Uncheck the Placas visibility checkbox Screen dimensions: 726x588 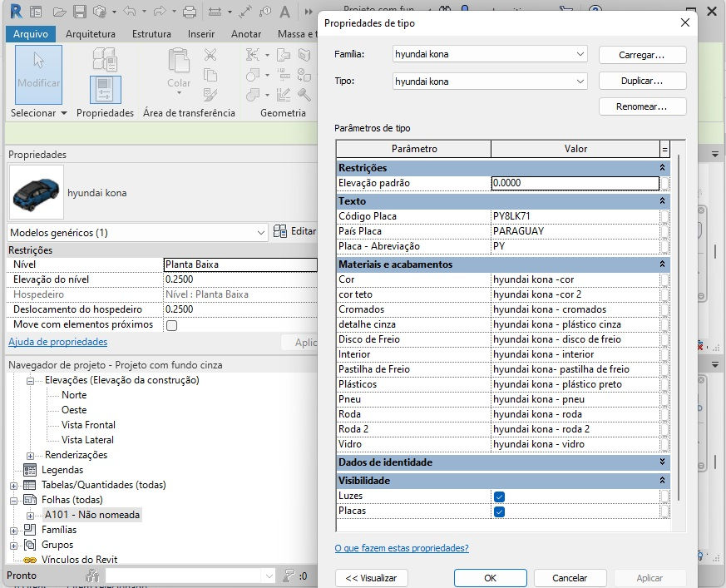pyautogui.click(x=499, y=511)
